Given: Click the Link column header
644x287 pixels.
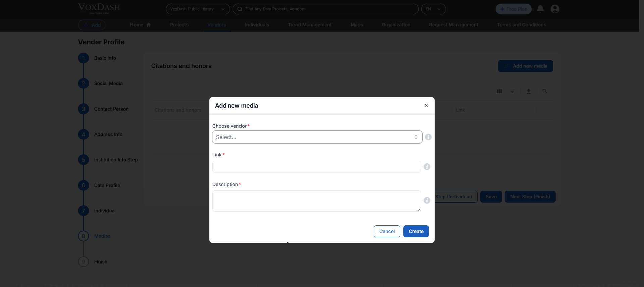Looking at the screenshot, I should (x=460, y=110).
